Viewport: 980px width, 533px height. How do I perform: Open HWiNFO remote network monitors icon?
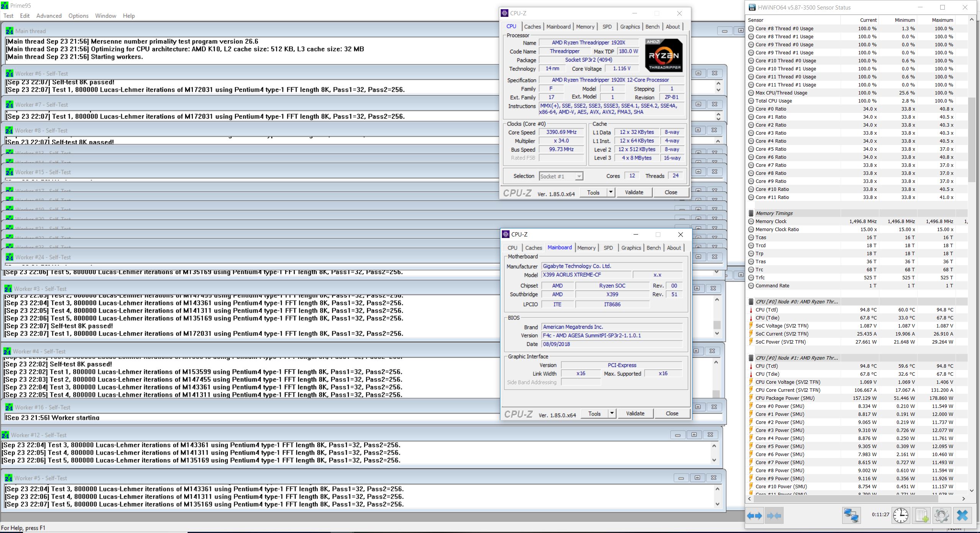[x=851, y=515]
